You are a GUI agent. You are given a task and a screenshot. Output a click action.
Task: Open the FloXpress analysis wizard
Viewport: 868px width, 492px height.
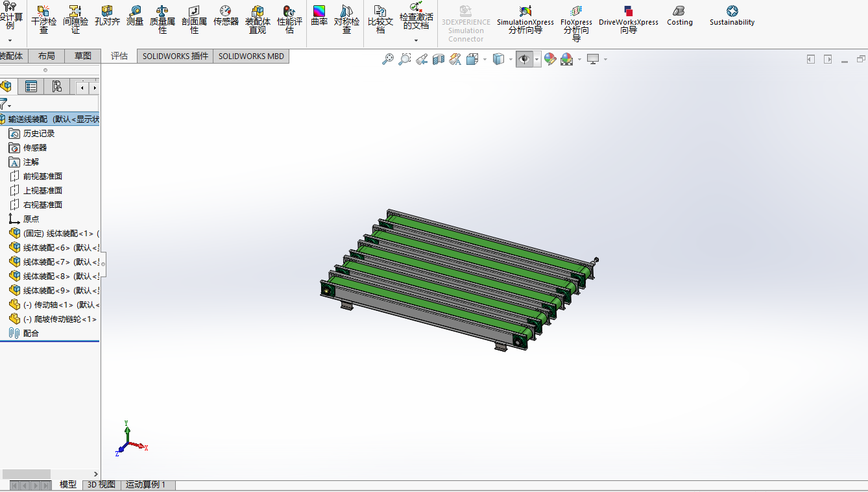576,23
